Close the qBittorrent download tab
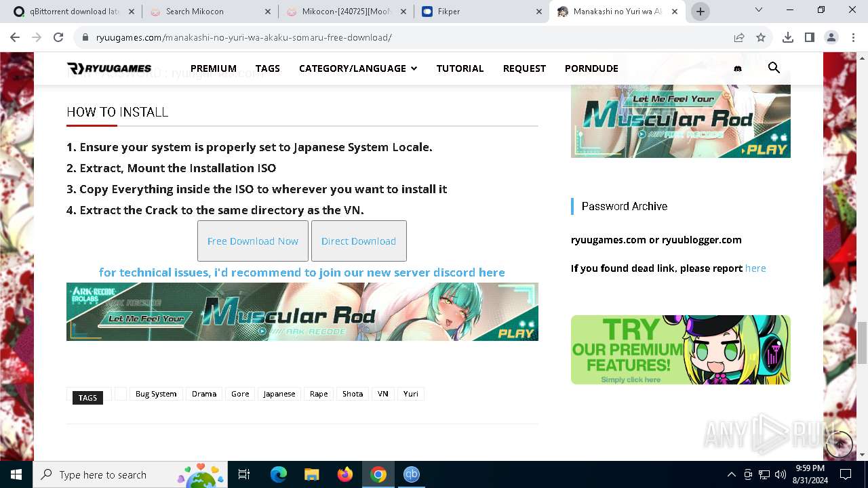868x488 pixels. [x=131, y=12]
